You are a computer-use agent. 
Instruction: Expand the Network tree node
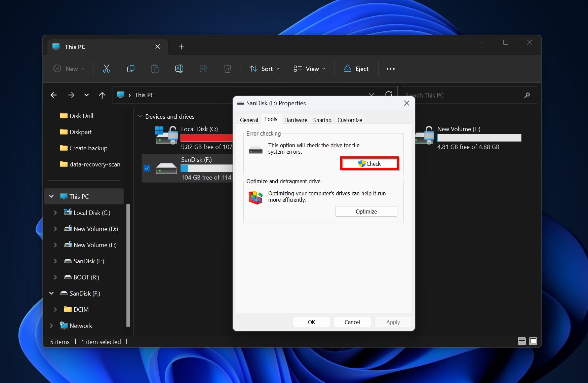[x=51, y=325]
